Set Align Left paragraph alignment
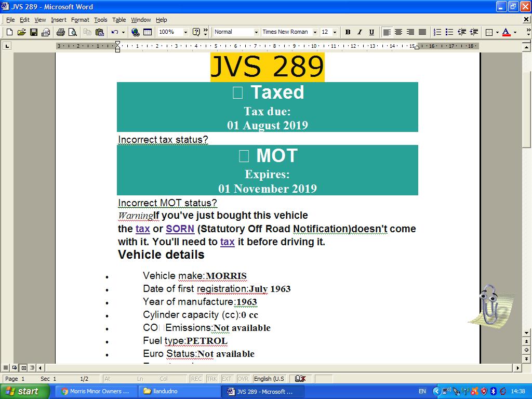Viewport: 532px width, 399px height. pyautogui.click(x=387, y=32)
